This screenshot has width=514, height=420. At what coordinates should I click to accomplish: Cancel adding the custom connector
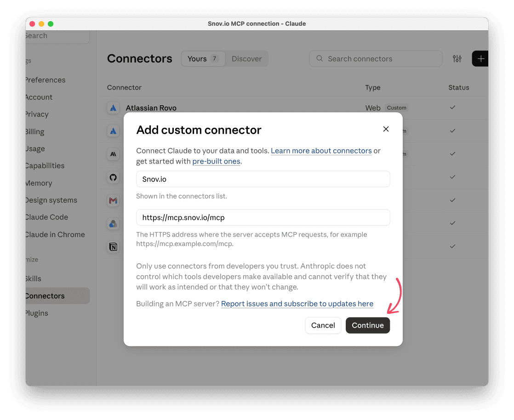click(323, 325)
